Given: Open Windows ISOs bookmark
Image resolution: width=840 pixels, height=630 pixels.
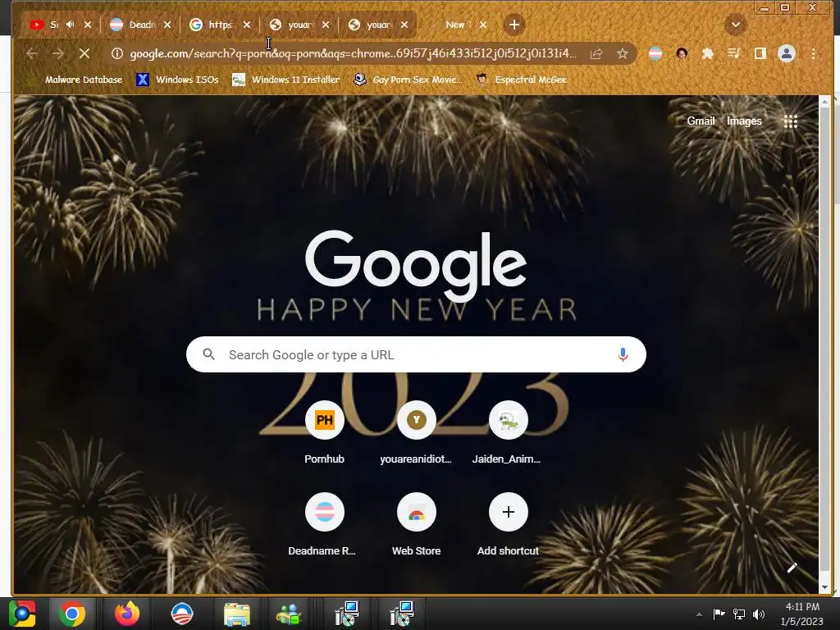Looking at the screenshot, I should [177, 80].
